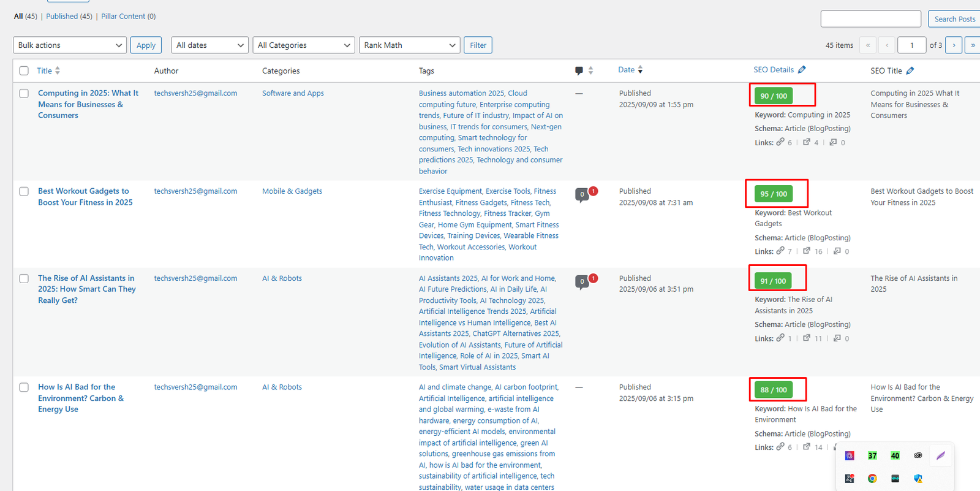Click the purple feather tray icon
980x491 pixels.
[x=940, y=455]
